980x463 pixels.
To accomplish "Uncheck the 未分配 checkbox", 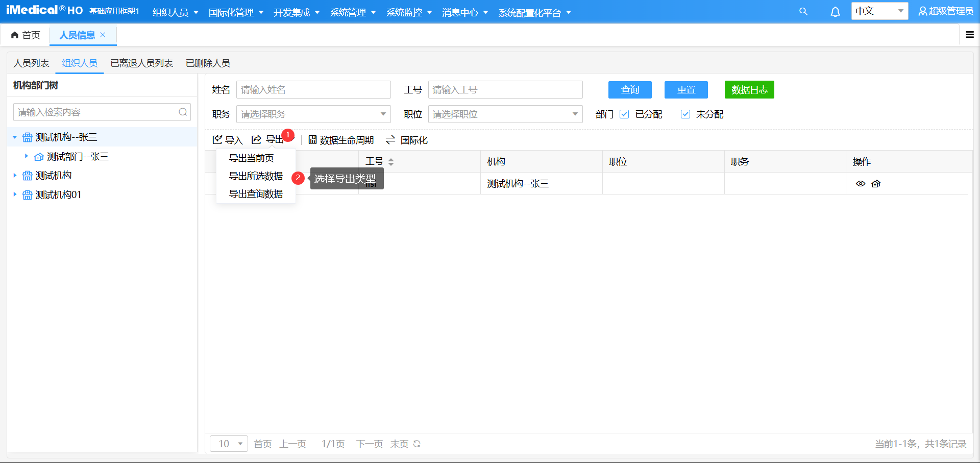I will click(685, 114).
